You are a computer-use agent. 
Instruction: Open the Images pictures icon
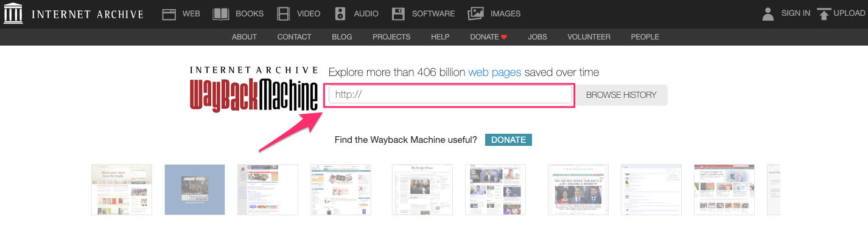pyautogui.click(x=476, y=13)
